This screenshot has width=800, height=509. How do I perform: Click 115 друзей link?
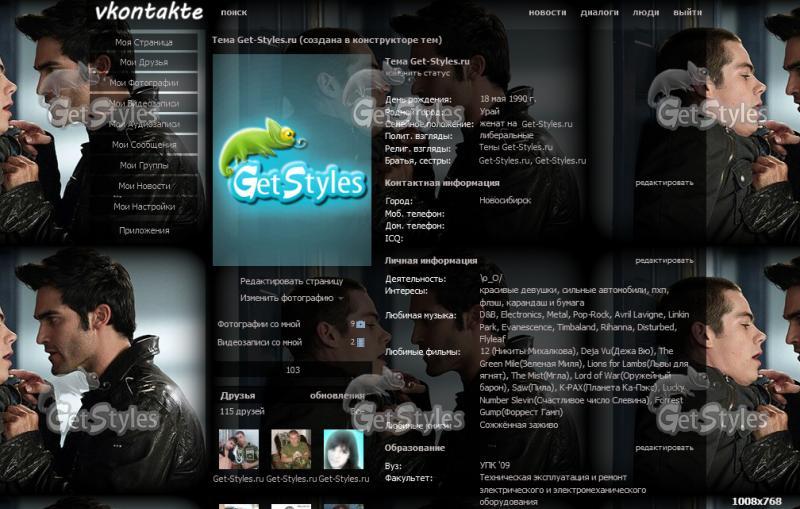click(242, 411)
